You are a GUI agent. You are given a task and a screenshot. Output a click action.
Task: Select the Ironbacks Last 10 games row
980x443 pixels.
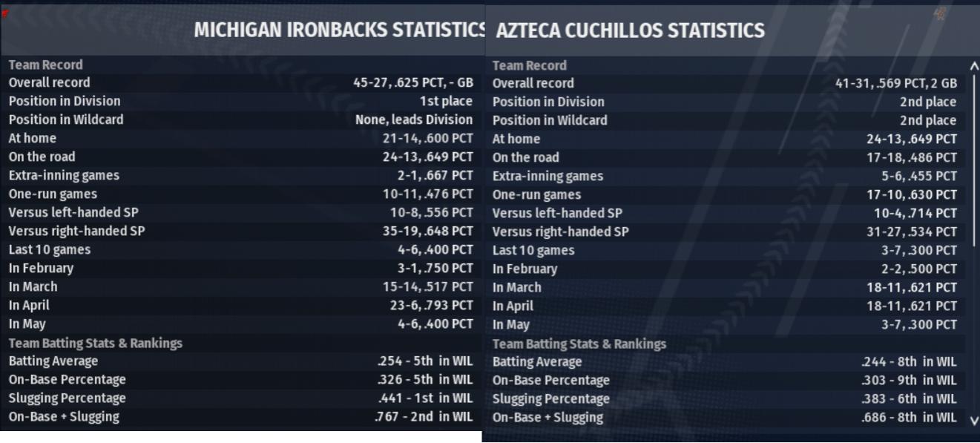tap(240, 249)
